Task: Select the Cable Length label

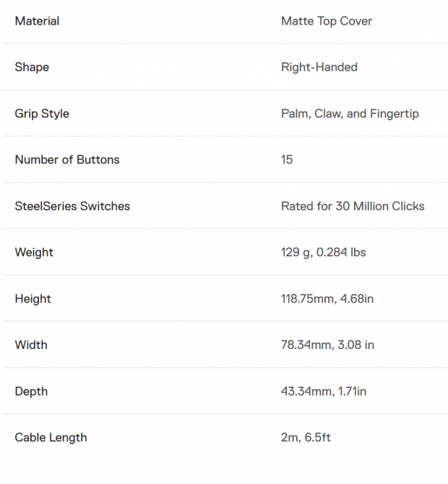Action: coord(51,437)
